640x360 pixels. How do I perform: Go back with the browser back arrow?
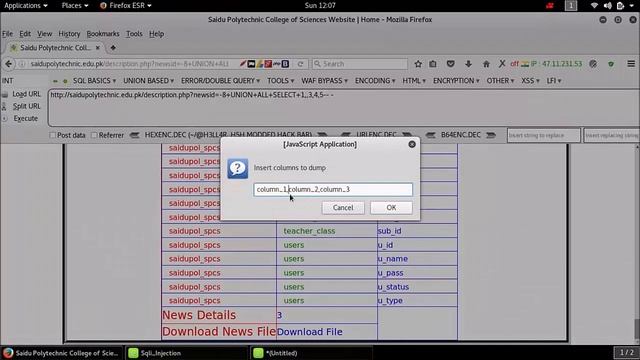pos(9,64)
